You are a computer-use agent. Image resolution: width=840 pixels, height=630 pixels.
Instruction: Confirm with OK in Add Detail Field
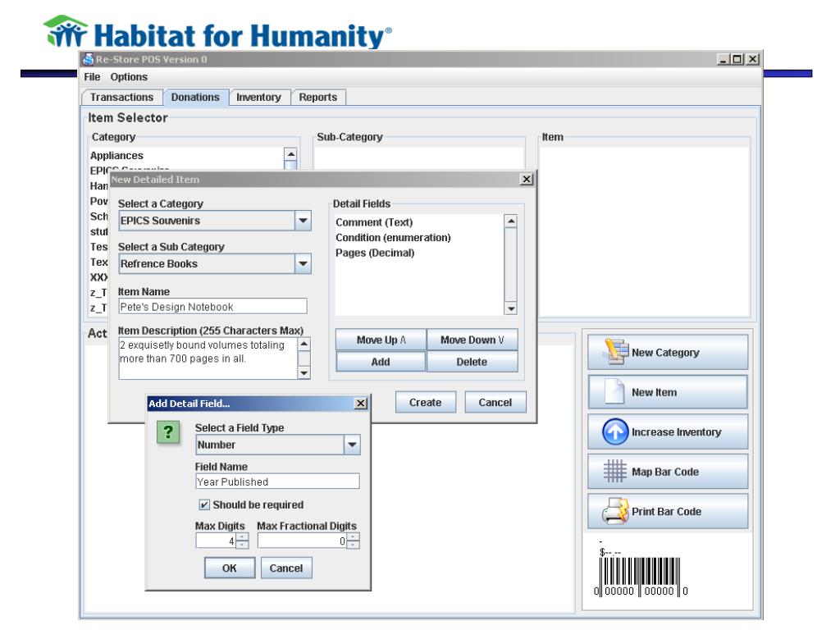point(230,568)
